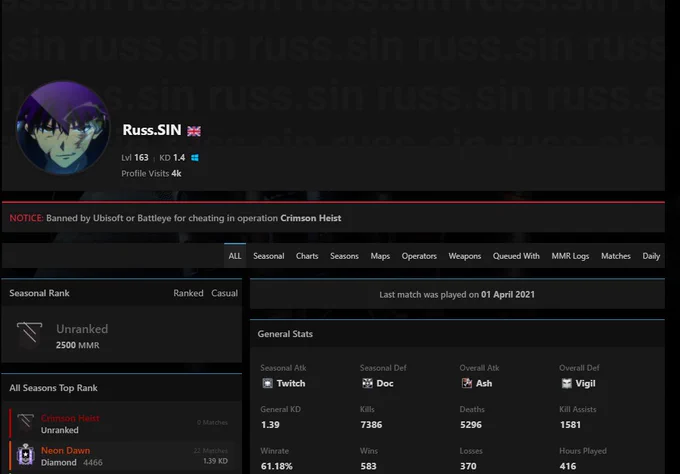Click the Russ.SIN username heading
Image resolution: width=680 pixels, height=474 pixels.
point(152,130)
